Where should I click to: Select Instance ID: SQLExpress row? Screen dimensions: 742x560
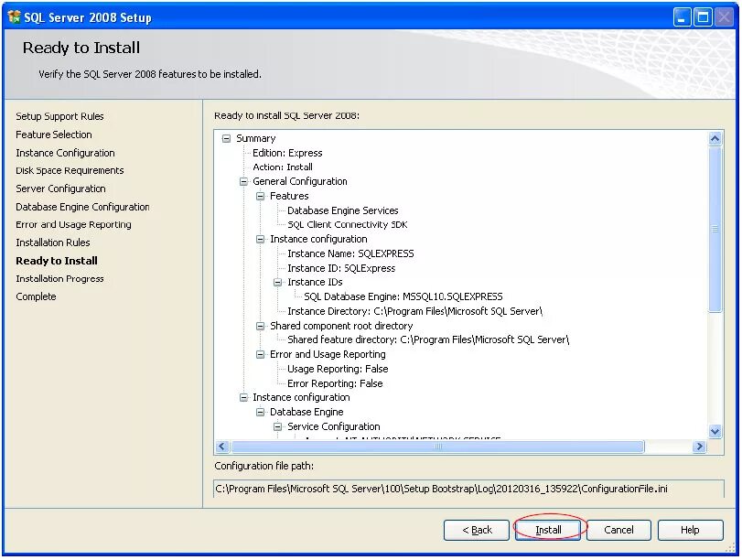341,268
